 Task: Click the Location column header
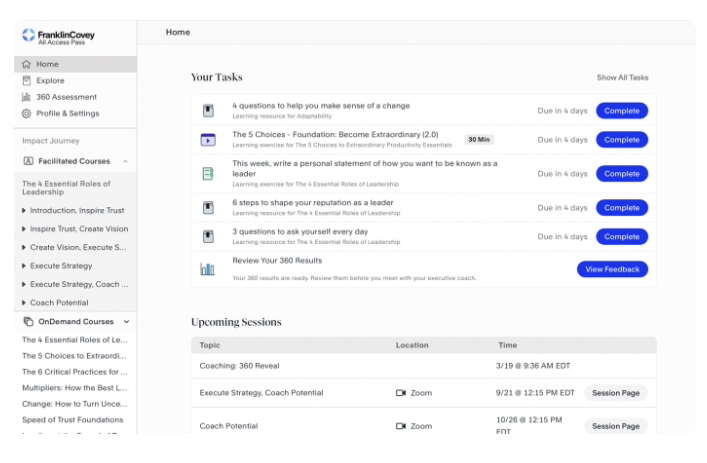tap(412, 345)
